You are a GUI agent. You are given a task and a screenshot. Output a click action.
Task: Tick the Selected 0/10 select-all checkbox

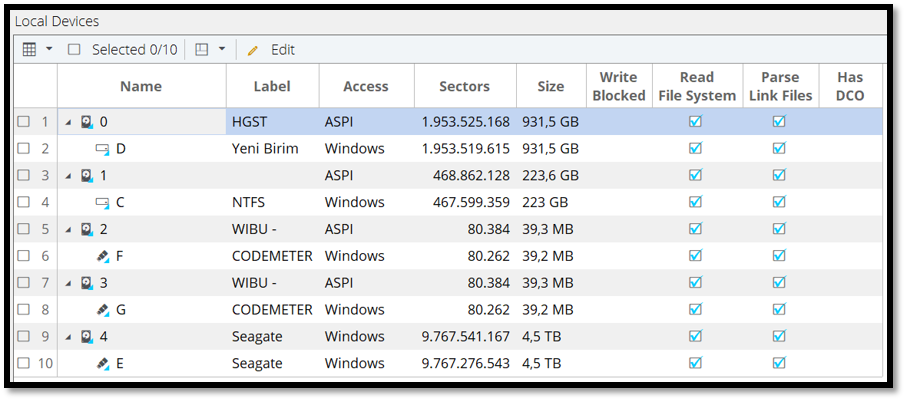tap(74, 49)
